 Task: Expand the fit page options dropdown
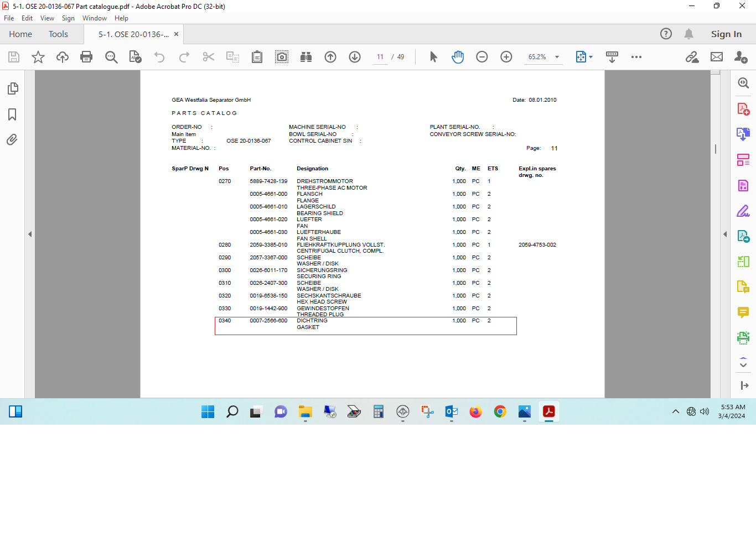pyautogui.click(x=591, y=57)
